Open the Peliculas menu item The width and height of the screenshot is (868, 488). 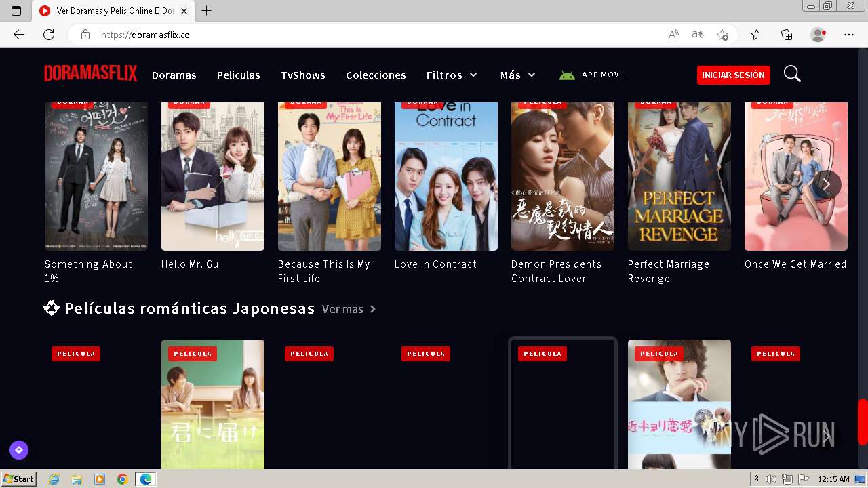[x=239, y=75]
